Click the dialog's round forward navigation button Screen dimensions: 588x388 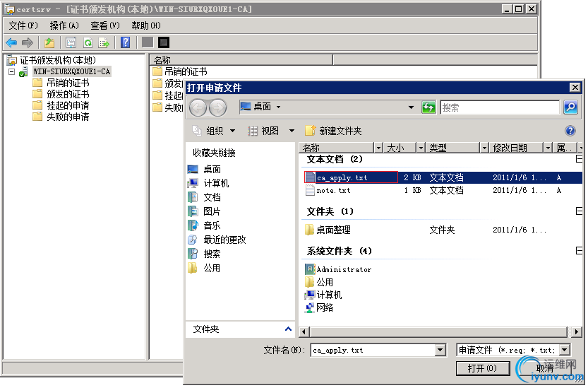point(217,108)
